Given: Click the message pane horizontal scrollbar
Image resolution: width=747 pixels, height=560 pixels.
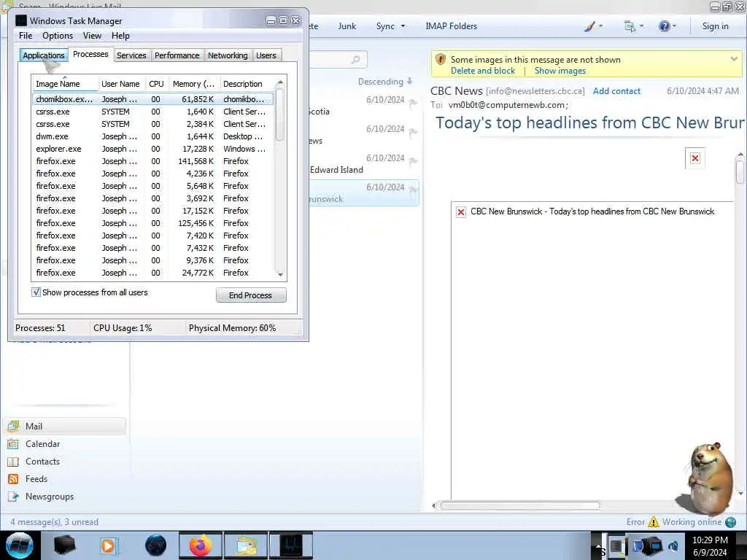Looking at the screenshot, I should [519, 505].
